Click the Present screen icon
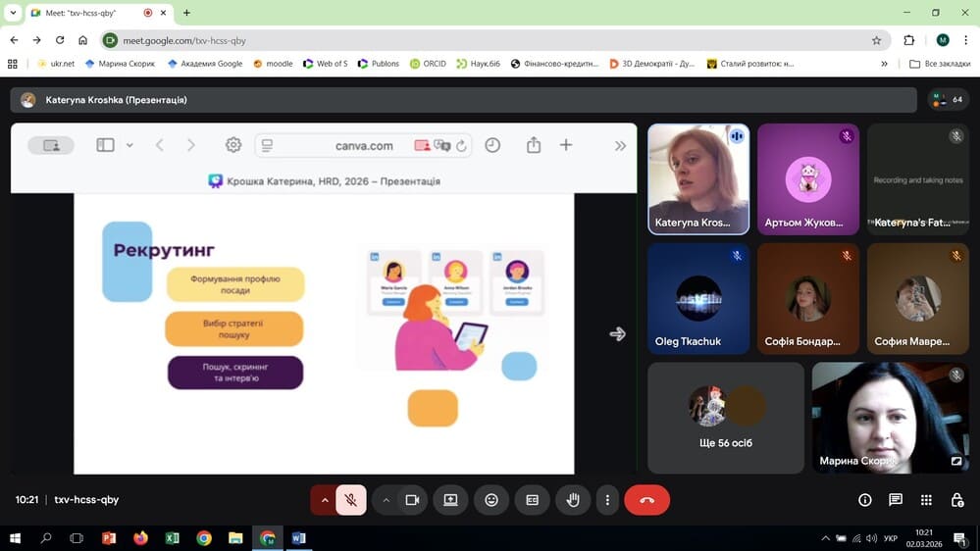The width and height of the screenshot is (980, 551). click(x=450, y=500)
